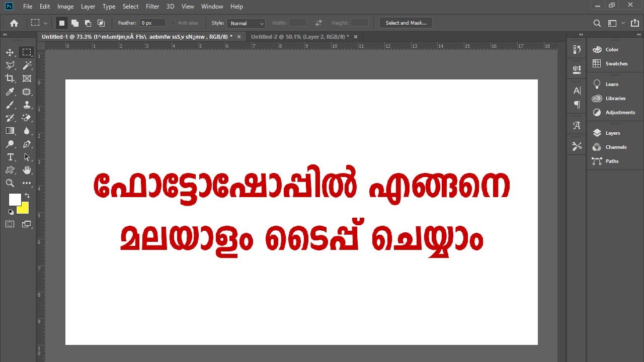Click the Select and Mask button
This screenshot has height=362, width=644.
[406, 23]
